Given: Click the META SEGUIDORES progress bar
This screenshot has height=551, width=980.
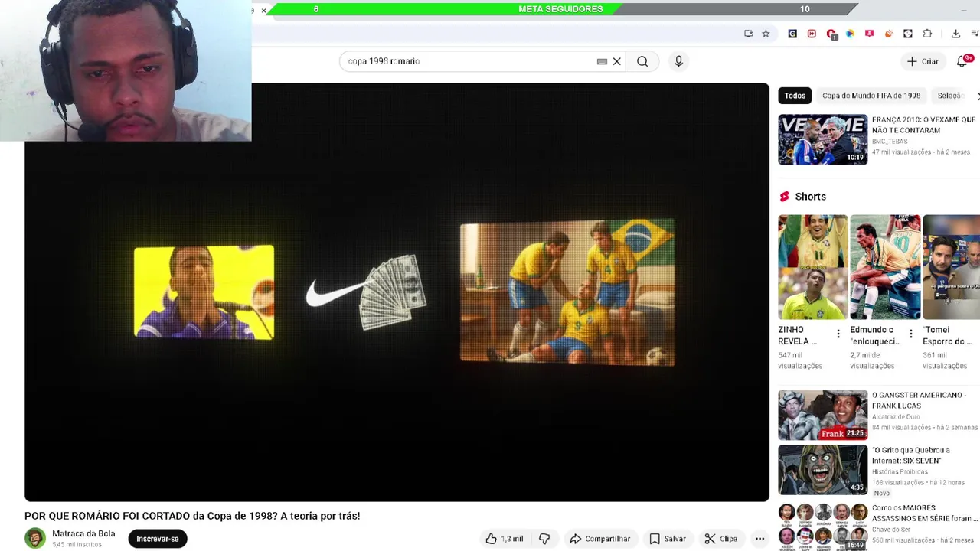Looking at the screenshot, I should click(x=563, y=9).
